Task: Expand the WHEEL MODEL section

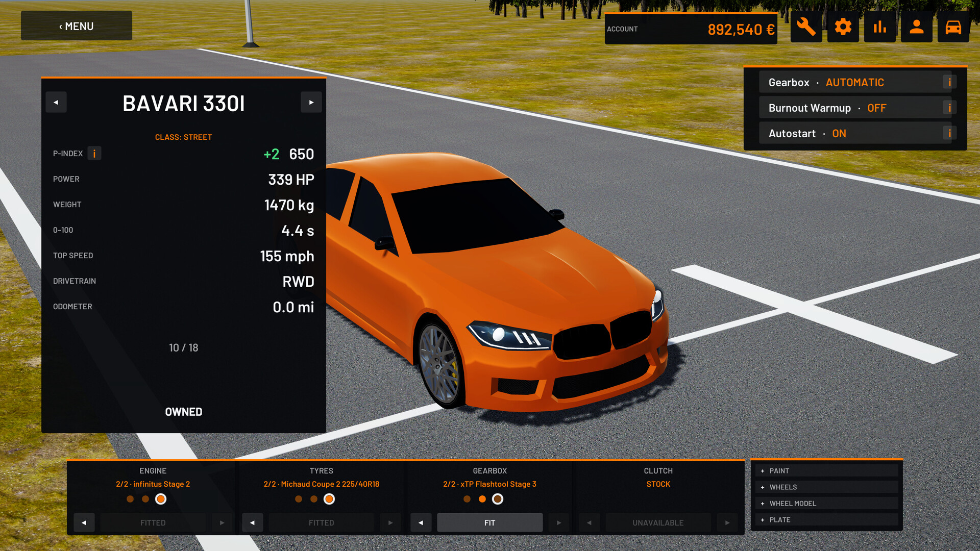Action: (826, 503)
